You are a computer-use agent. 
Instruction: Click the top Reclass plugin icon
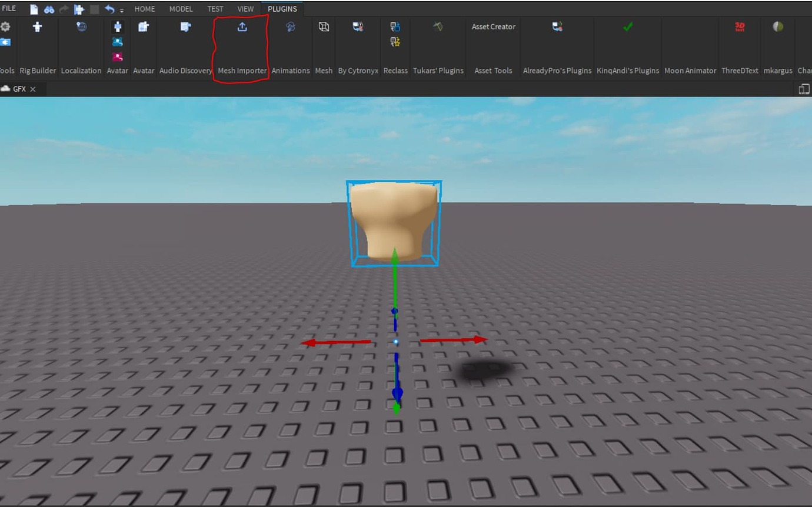coord(395,26)
